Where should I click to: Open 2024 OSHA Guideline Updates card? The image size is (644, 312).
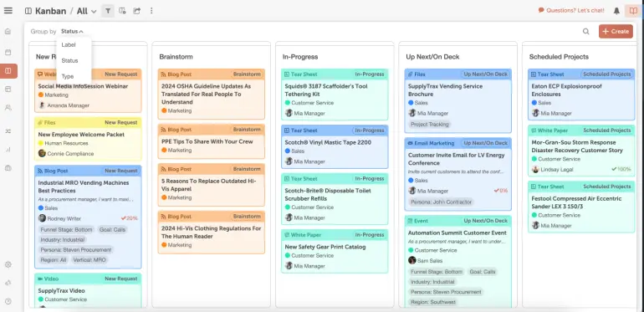(211, 94)
